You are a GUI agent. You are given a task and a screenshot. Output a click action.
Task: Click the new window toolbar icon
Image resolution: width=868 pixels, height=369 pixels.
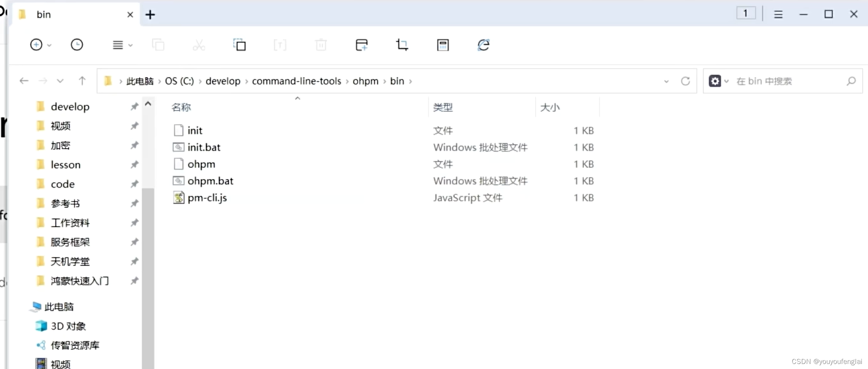pyautogui.click(x=361, y=45)
